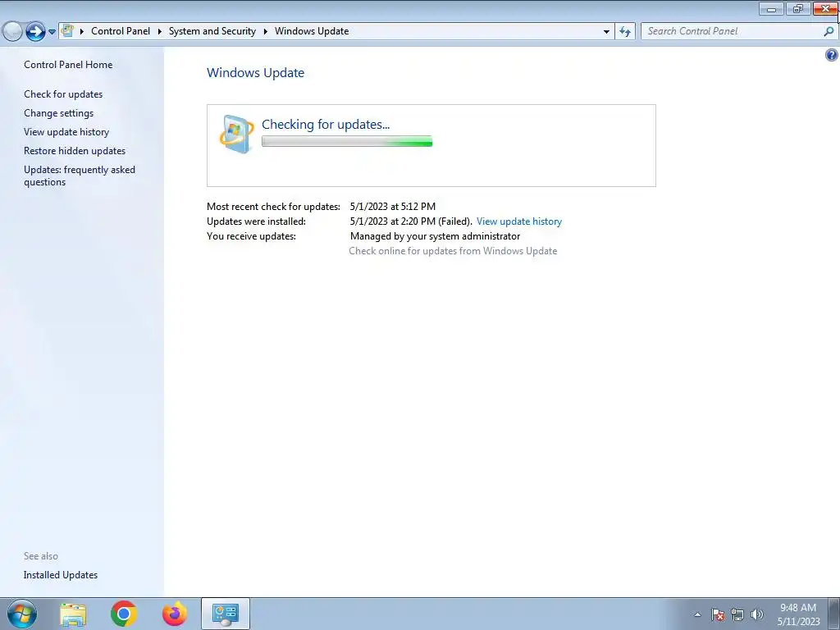Viewport: 840px width, 630px height.
Task: Open recent pages dropdown next to Forward
Action: click(52, 32)
